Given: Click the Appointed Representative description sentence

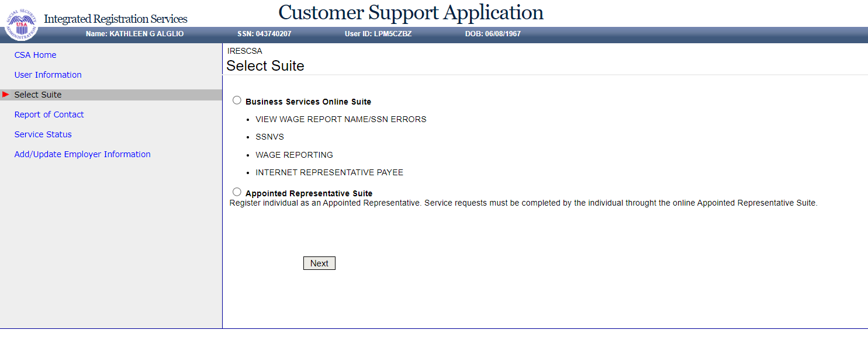Looking at the screenshot, I should pos(523,203).
